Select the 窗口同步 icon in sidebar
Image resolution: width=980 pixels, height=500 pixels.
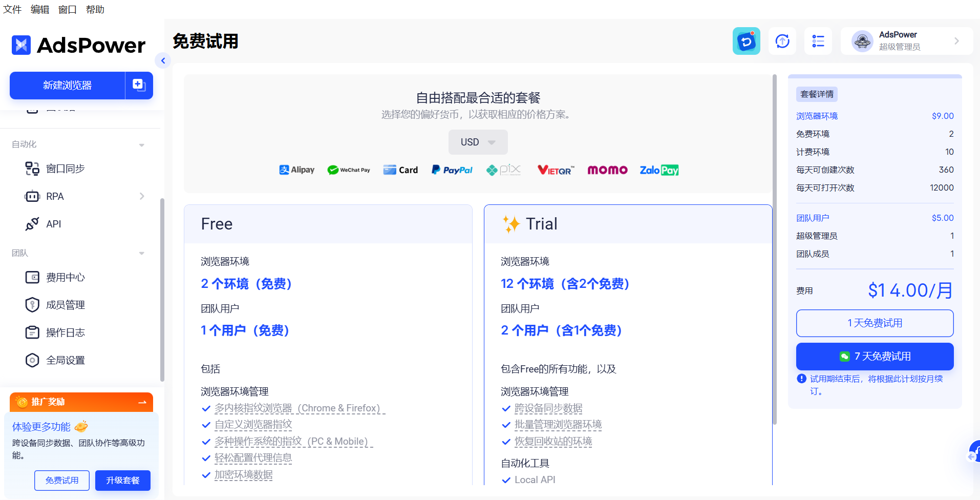pyautogui.click(x=31, y=168)
